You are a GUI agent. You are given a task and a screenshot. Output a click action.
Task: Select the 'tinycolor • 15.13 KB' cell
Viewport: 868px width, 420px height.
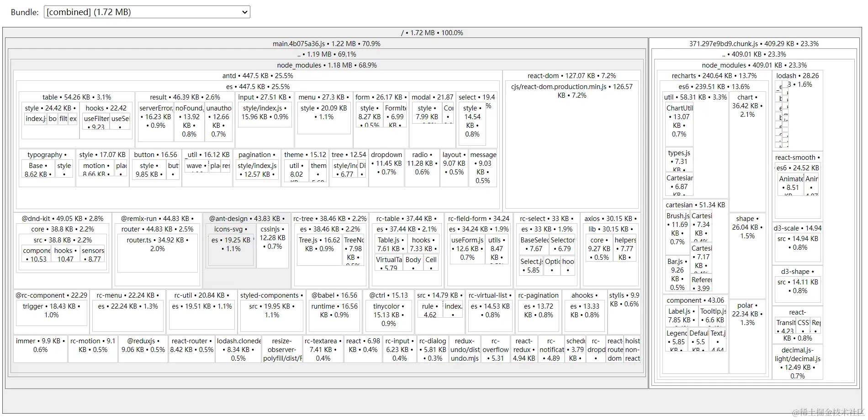coord(388,315)
